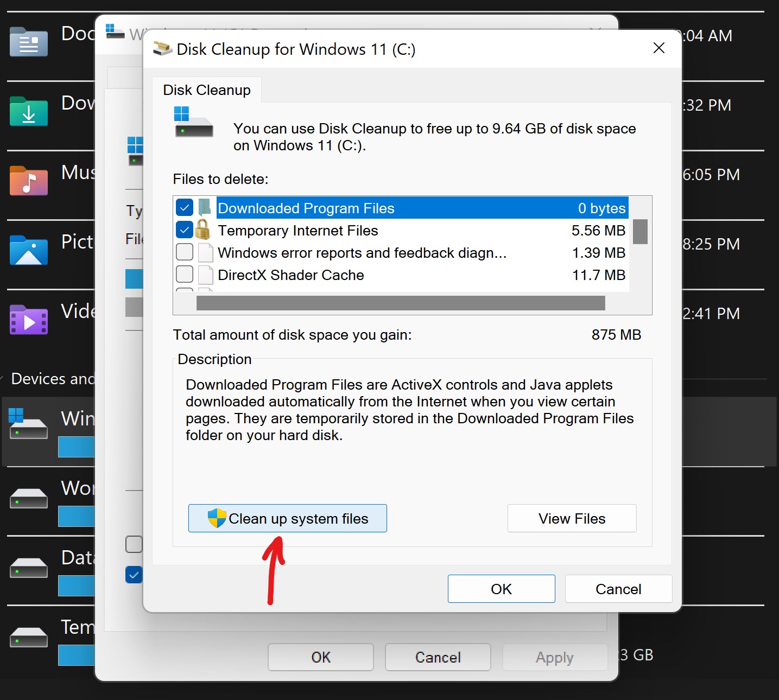Uncheck Downloaded Program Files checkbox
The image size is (779, 700).
click(185, 208)
